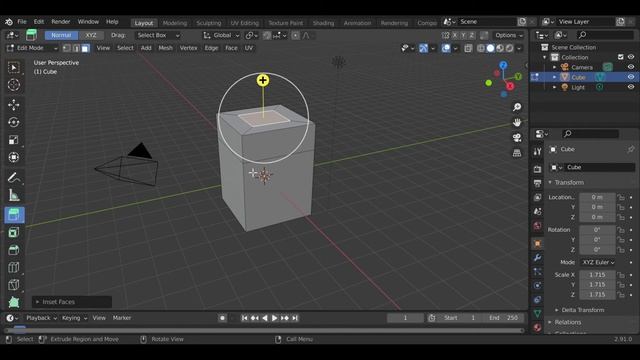This screenshot has width=640, height=360.
Task: Open the Modifiers wrench tab
Action: [537, 258]
